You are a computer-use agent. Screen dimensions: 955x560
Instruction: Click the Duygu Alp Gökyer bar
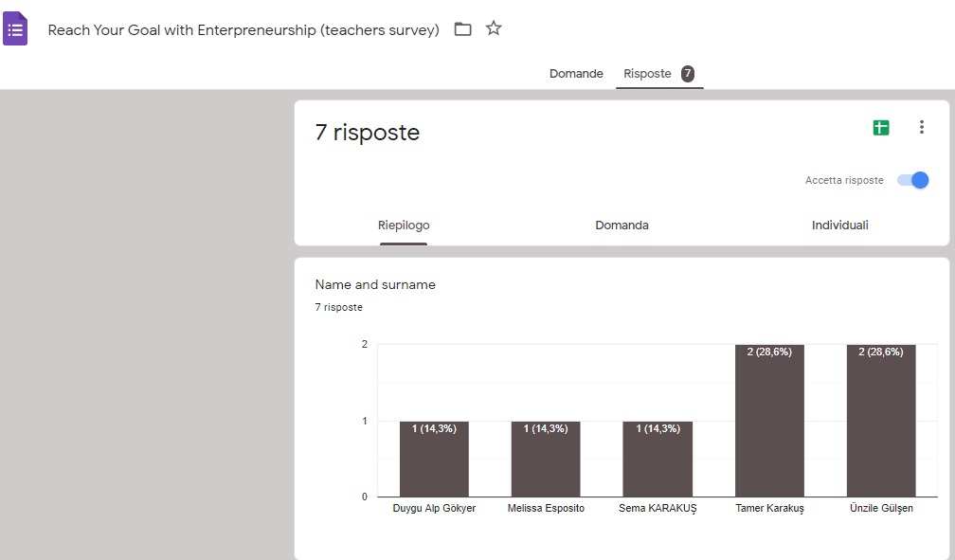(x=434, y=460)
